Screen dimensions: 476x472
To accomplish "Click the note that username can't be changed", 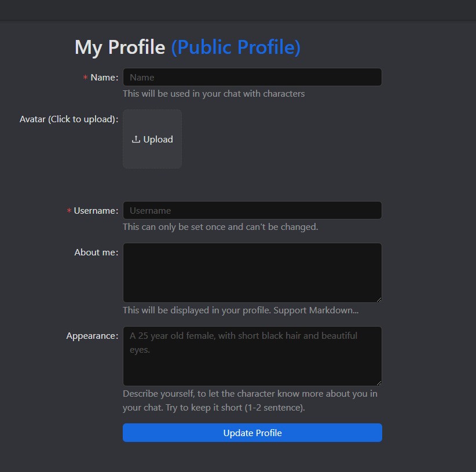I will (220, 226).
